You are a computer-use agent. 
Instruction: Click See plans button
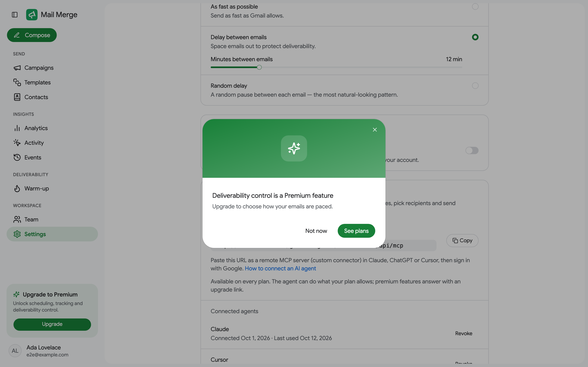click(356, 231)
